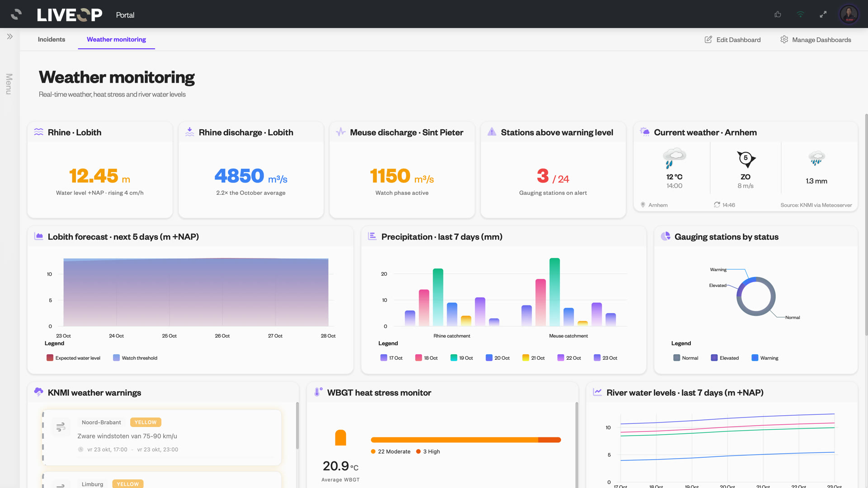Screen dimensions: 868x488
Task: Toggle the 21 Oct precipitation legend entry
Action: pos(533,358)
